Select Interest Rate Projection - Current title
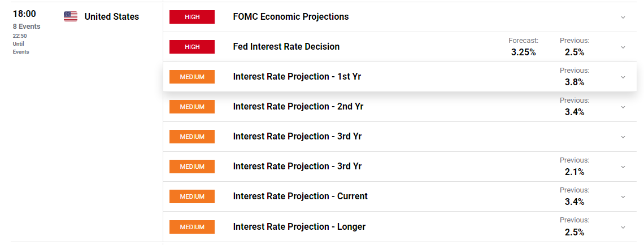This screenshot has height=245, width=644. (300, 196)
